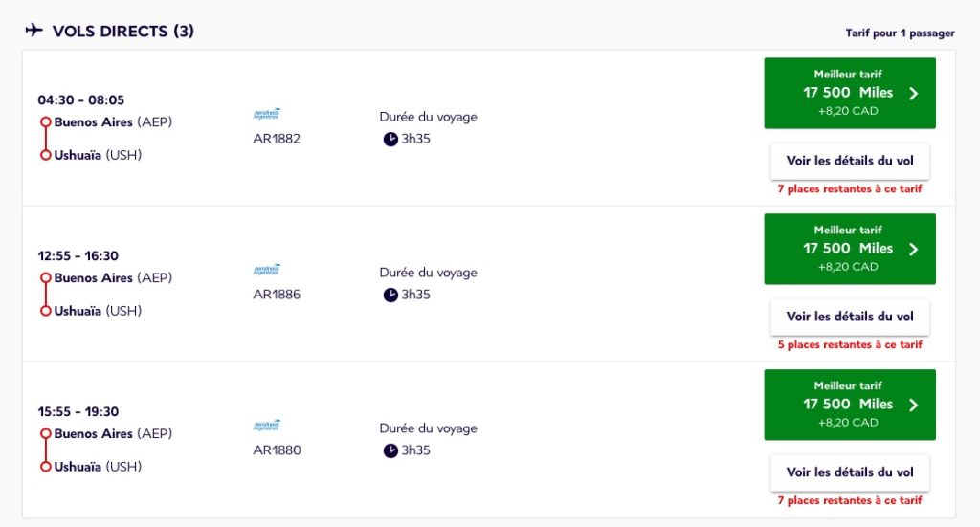Click the clock icon on the AR1886 flight
This screenshot has width=980, height=527.
point(390,295)
